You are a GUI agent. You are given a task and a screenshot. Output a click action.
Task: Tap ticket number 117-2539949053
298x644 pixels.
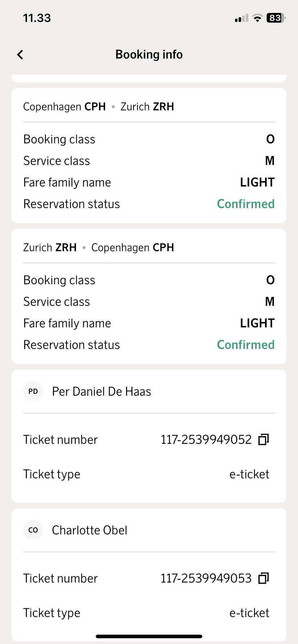point(206,578)
